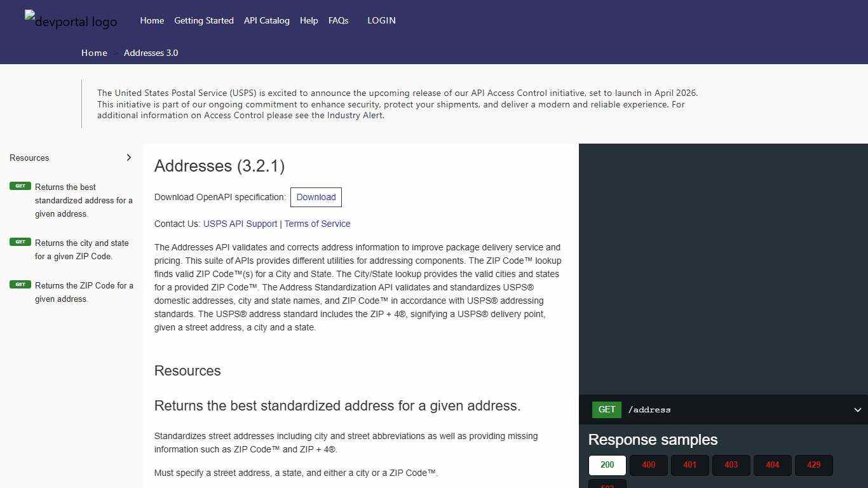Select the 429 response sample

click(813, 464)
